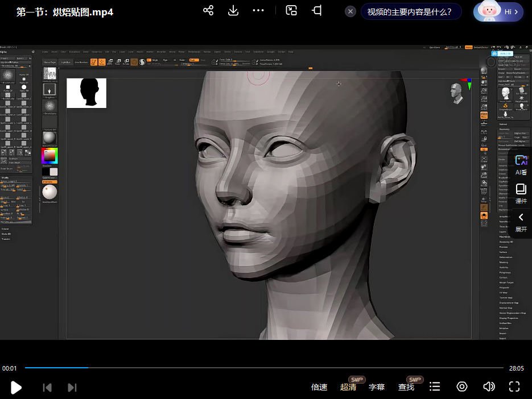Click the settings gear in the player bar
532x399 pixels.
[462, 387]
